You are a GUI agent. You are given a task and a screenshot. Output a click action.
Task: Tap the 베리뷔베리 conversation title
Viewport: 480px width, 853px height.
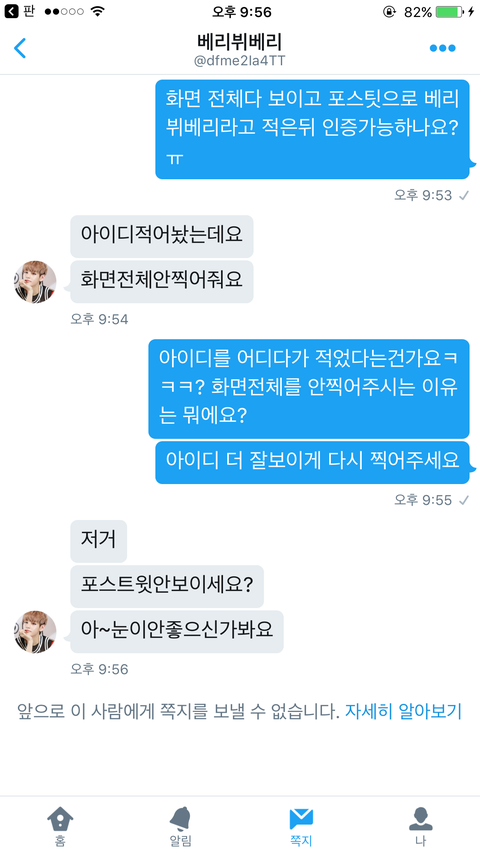pos(239,41)
